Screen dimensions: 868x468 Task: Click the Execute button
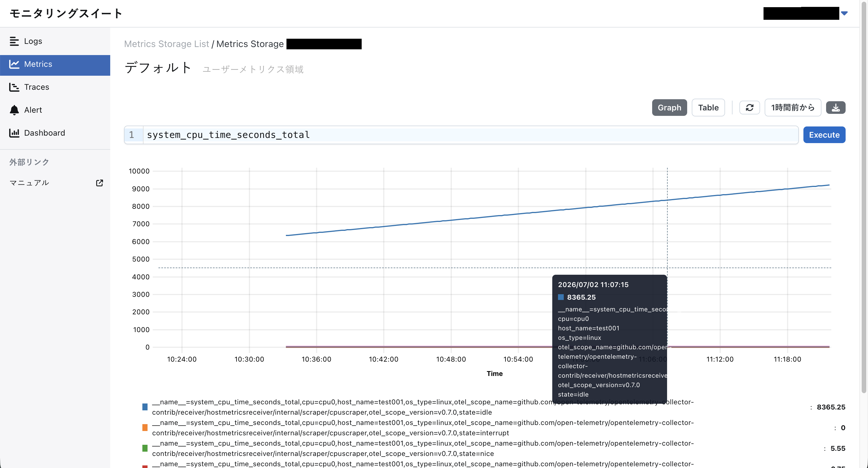(x=824, y=135)
